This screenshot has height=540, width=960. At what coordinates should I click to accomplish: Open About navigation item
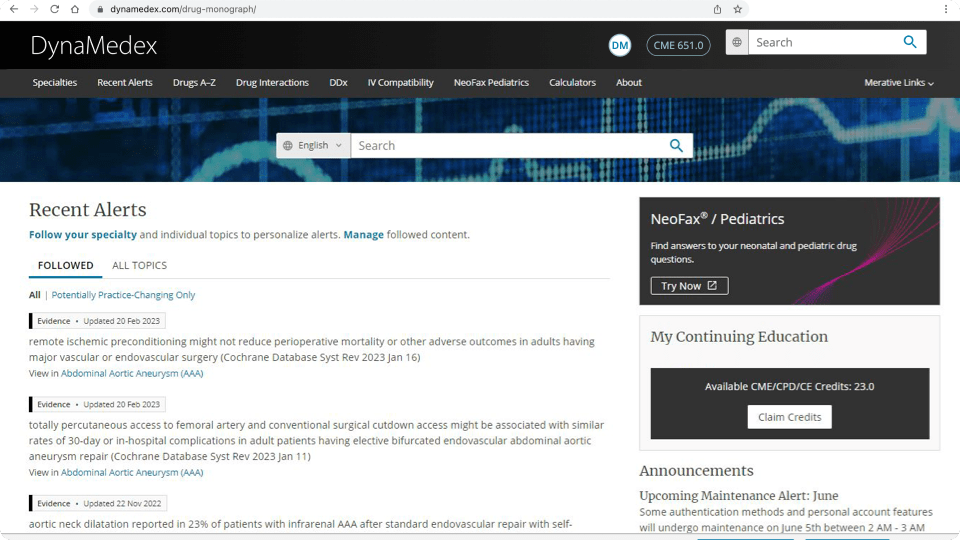[x=629, y=83]
